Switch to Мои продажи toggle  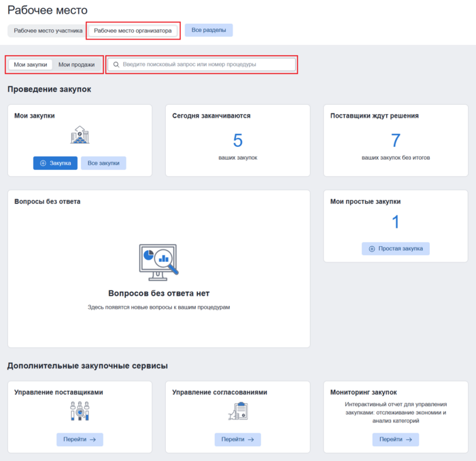(76, 65)
